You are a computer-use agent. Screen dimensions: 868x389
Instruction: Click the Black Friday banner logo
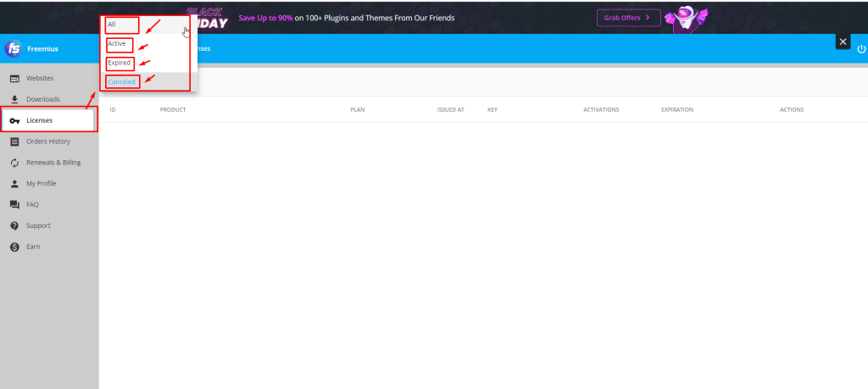click(x=207, y=19)
